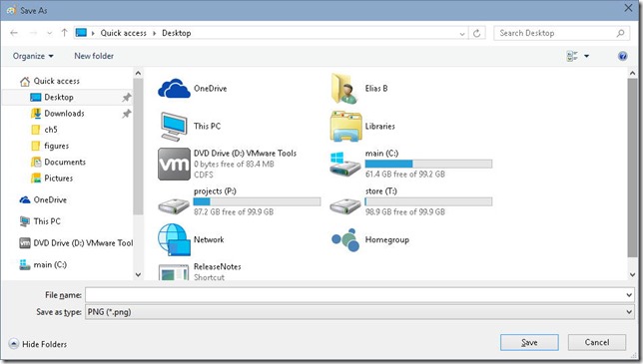The width and height of the screenshot is (643, 364).
Task: Expand the chevron after Quick access breadcrumb
Action: (154, 33)
